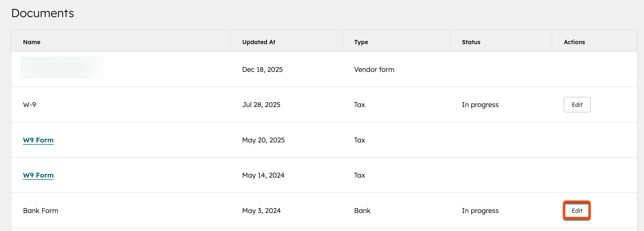
Task: Click the Dec 18, 2025 date cell
Action: (262, 69)
